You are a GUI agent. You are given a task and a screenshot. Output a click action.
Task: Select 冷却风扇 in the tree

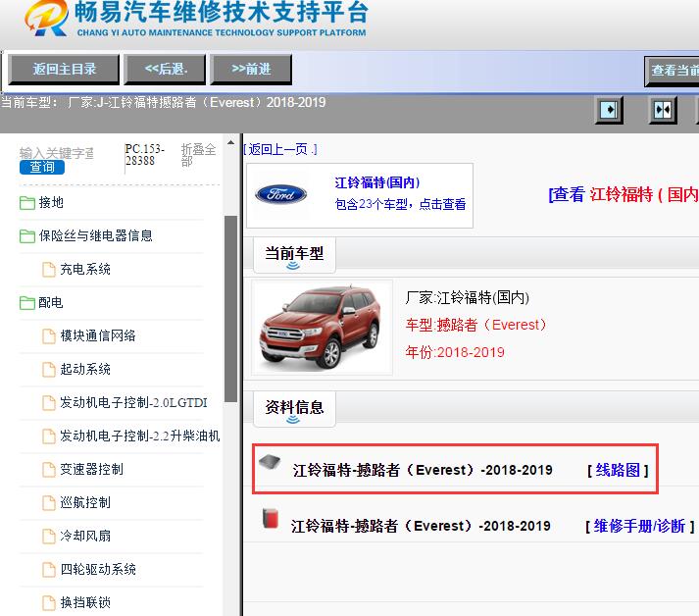85,536
